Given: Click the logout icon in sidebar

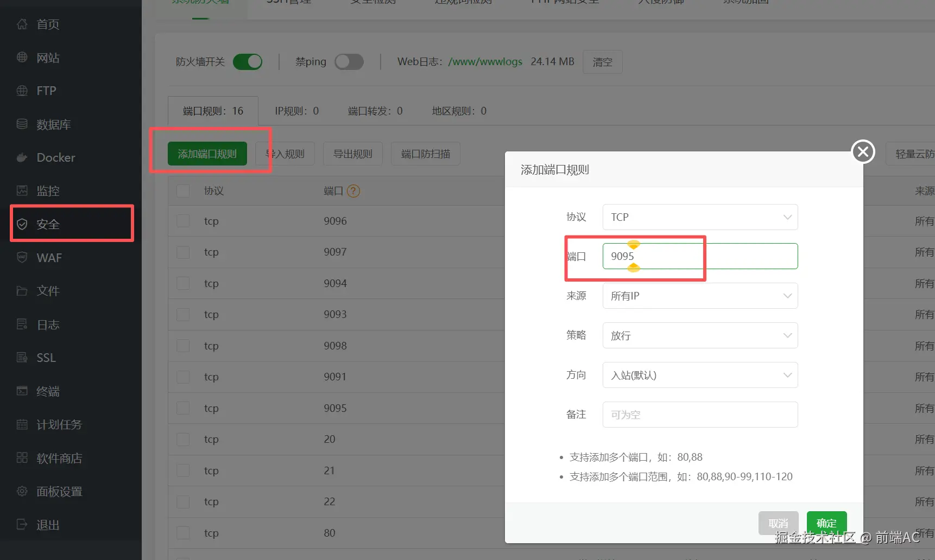Looking at the screenshot, I should pos(22,525).
